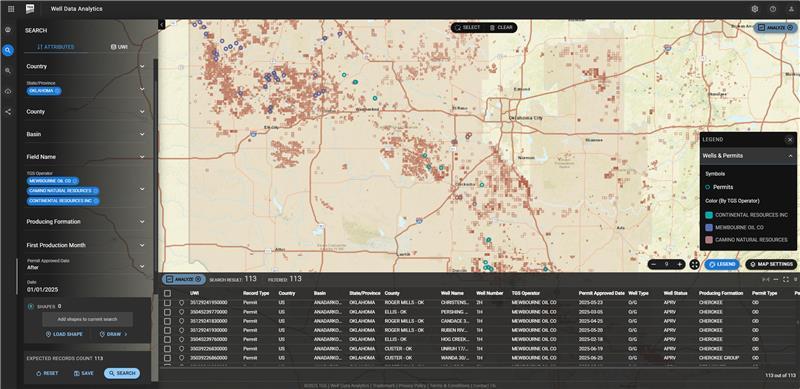Open Map Settings button
Viewport: 800px width, 389px height.
771,264
